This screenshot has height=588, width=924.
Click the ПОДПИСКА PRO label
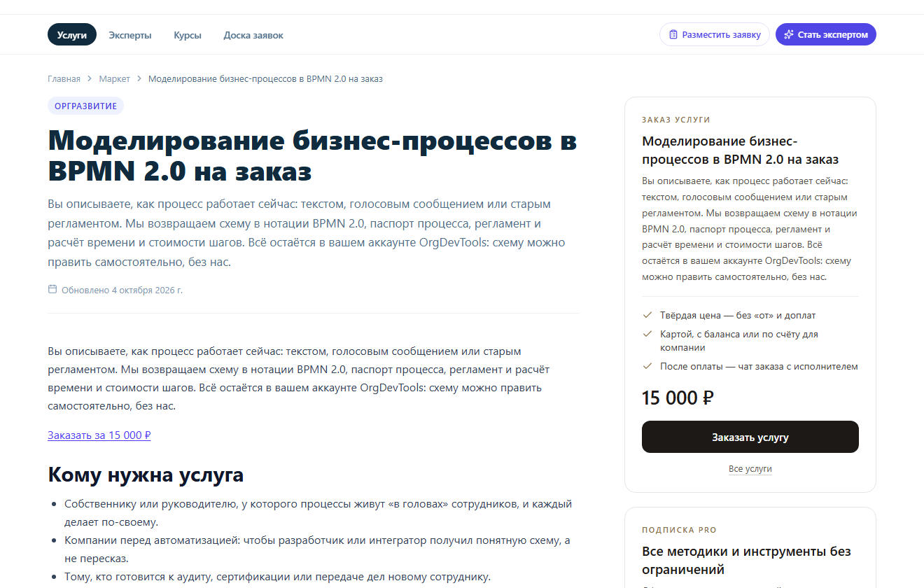[x=679, y=530]
